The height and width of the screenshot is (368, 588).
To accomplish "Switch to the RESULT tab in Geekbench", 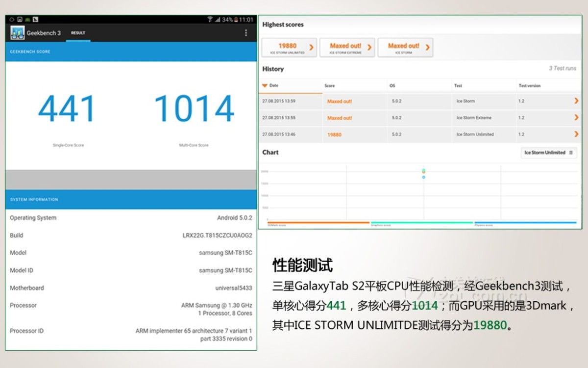I will (77, 33).
